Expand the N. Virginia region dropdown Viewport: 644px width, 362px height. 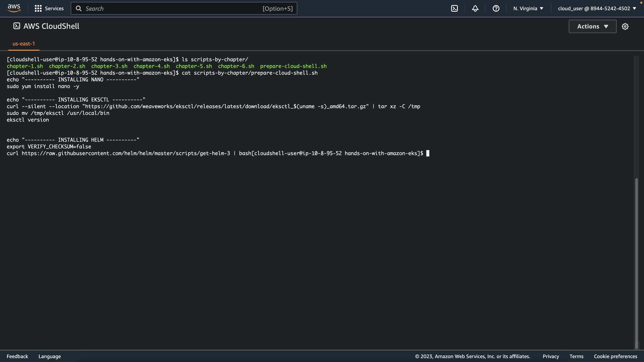[x=528, y=8]
